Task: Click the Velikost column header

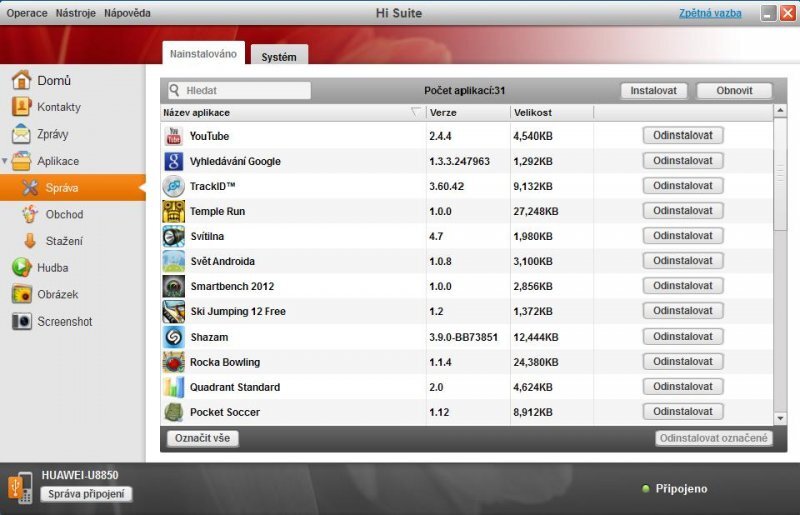Action: click(552, 112)
